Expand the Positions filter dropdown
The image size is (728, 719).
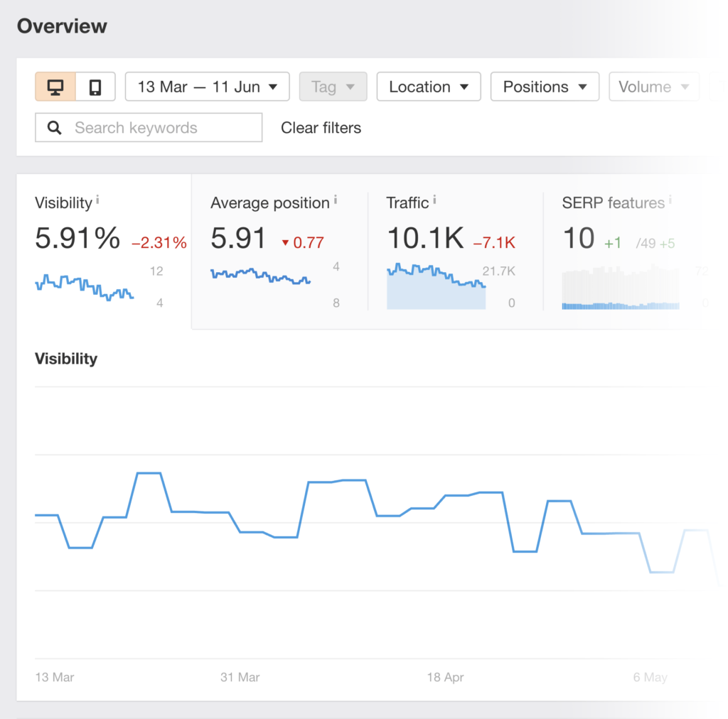click(545, 87)
